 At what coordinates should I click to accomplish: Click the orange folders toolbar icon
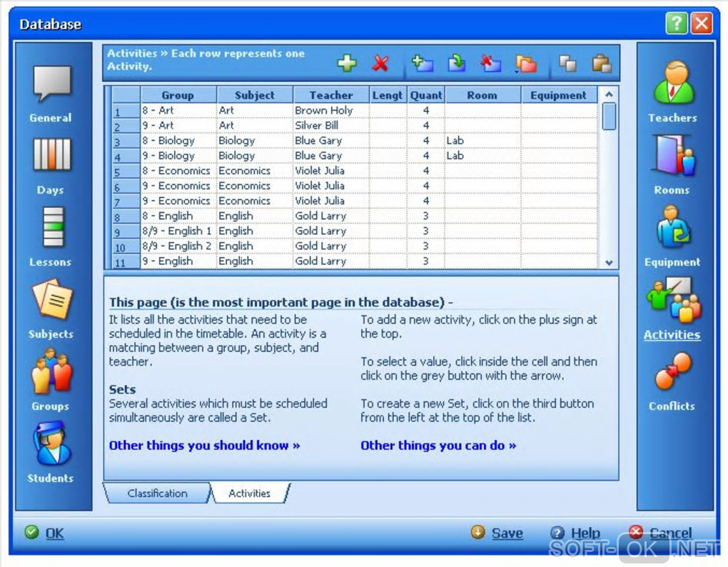[x=525, y=64]
